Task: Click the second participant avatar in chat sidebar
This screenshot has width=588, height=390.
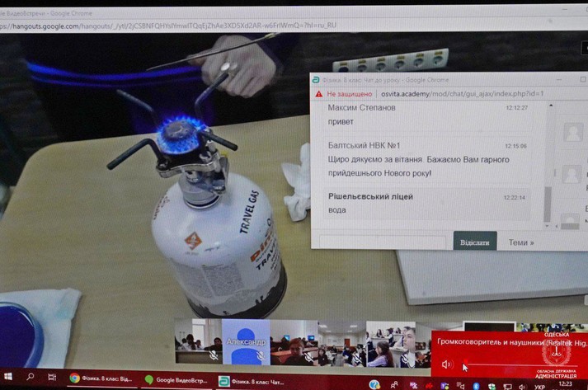Action: tap(572, 174)
